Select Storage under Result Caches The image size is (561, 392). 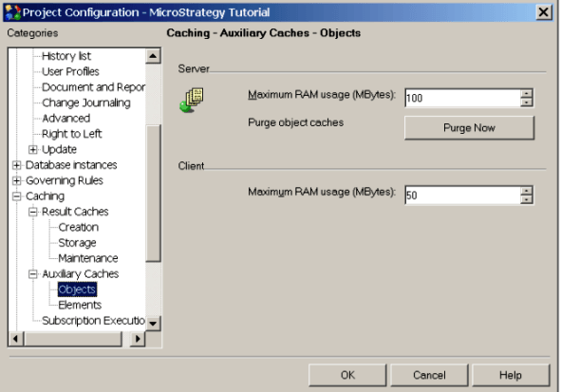point(77,243)
